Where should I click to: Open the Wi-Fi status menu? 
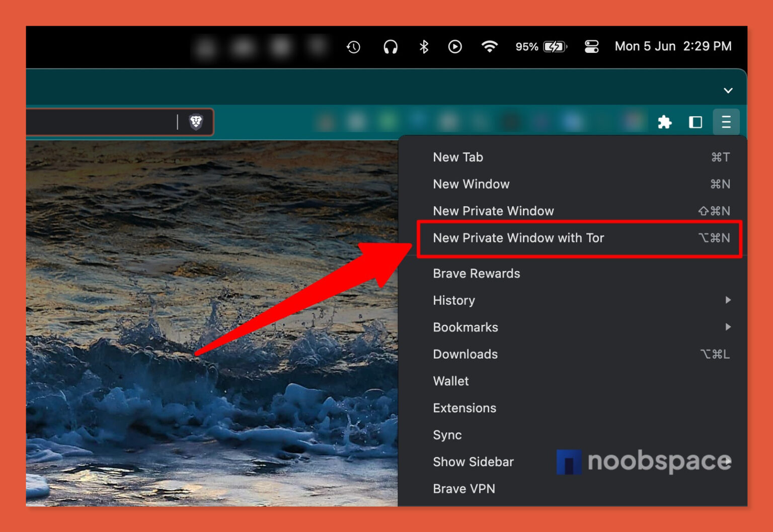click(x=489, y=46)
